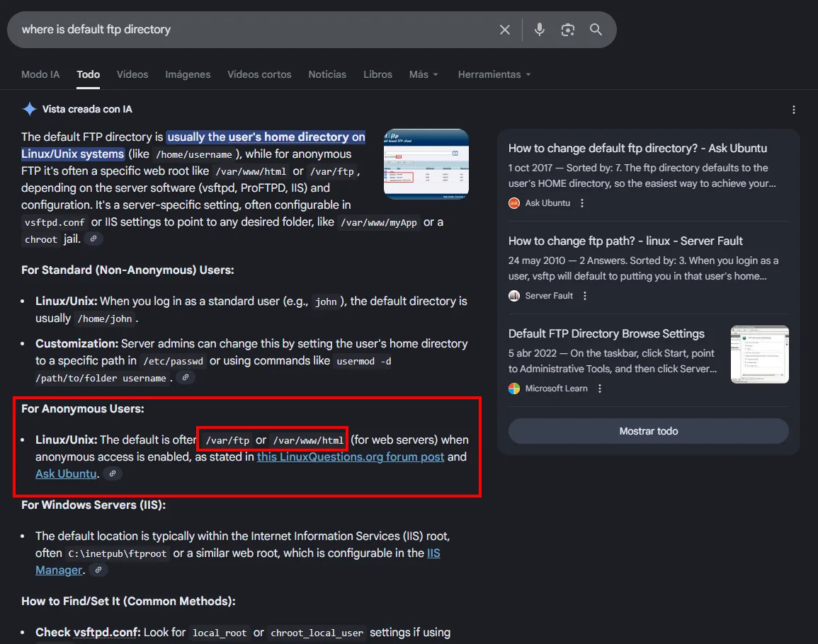This screenshot has width=818, height=644.
Task: Open 'How to change default ftp directory?' result
Action: pos(637,149)
